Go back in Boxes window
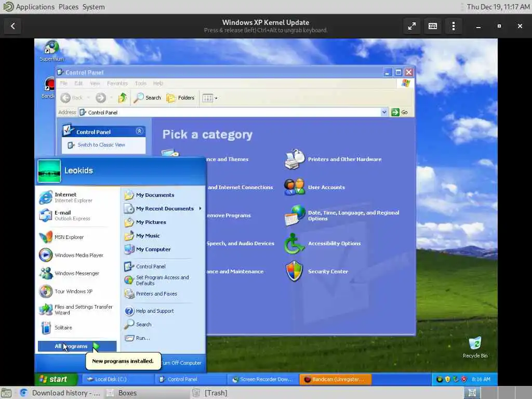532x399 pixels. 13,26
